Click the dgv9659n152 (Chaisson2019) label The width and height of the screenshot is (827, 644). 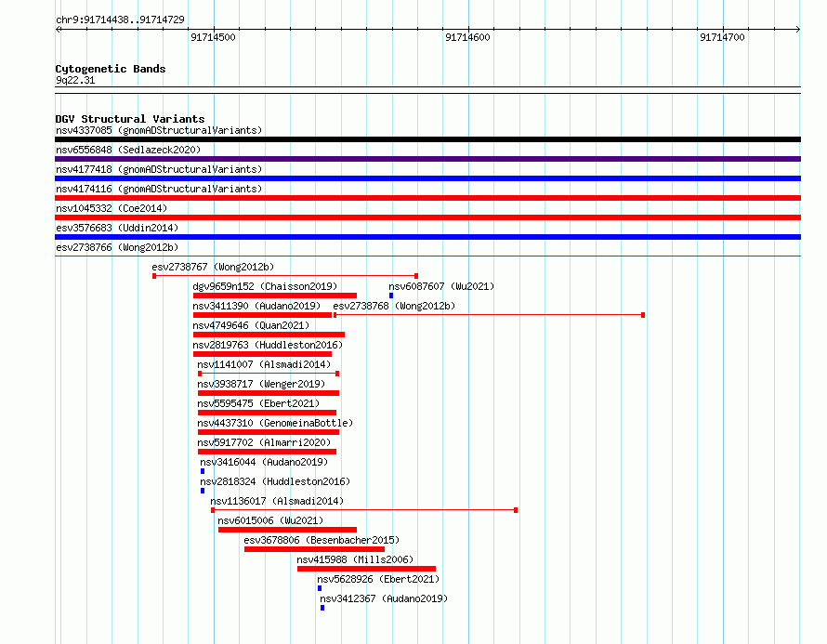click(x=265, y=286)
